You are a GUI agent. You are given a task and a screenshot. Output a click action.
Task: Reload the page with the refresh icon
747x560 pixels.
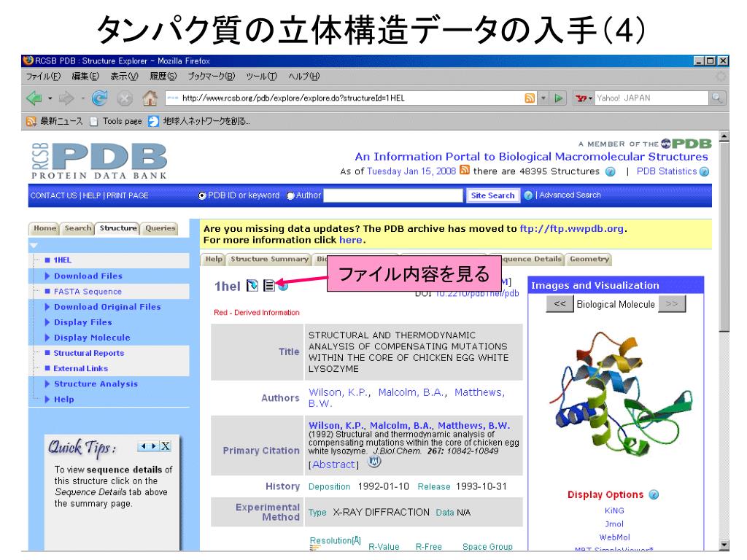pos(99,98)
